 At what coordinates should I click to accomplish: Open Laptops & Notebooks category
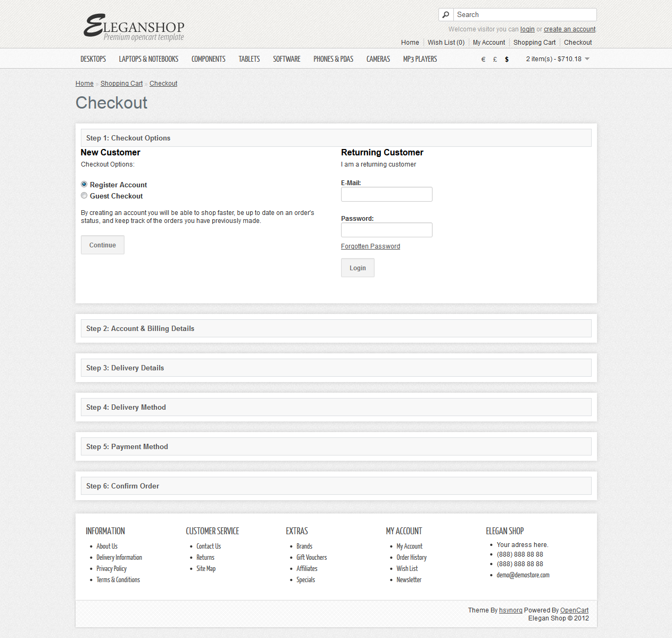point(148,59)
